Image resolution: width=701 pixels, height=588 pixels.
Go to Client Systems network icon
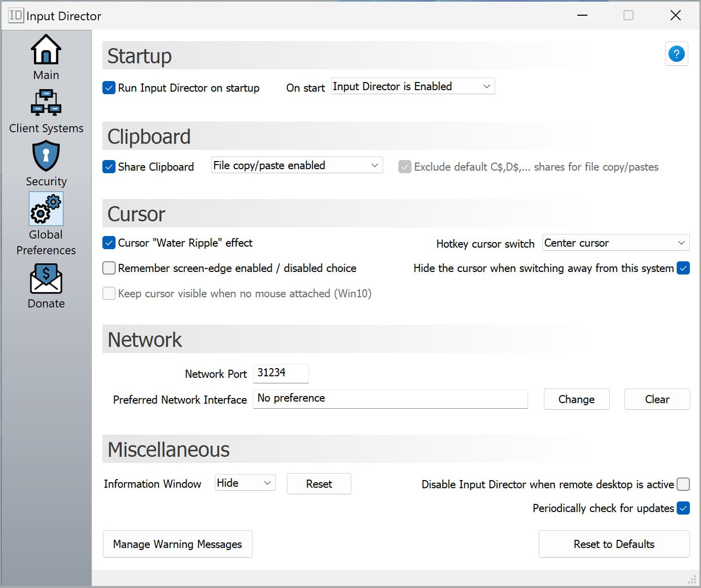[46, 103]
